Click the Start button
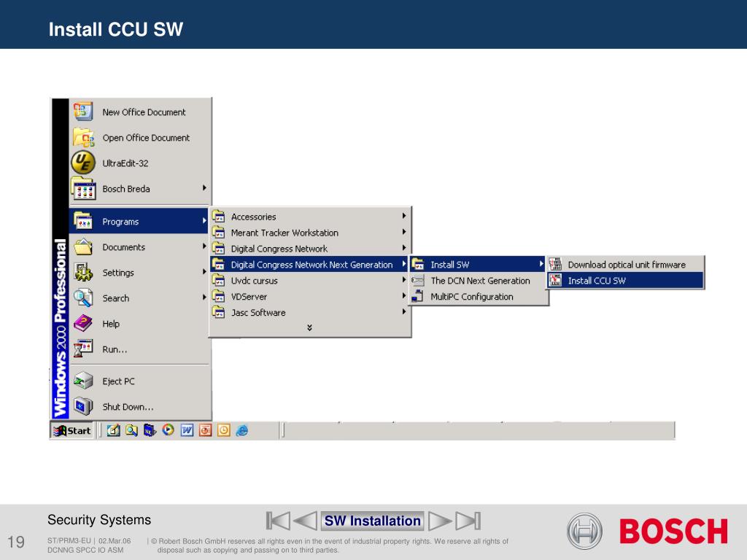The height and width of the screenshot is (560, 747). click(x=72, y=430)
